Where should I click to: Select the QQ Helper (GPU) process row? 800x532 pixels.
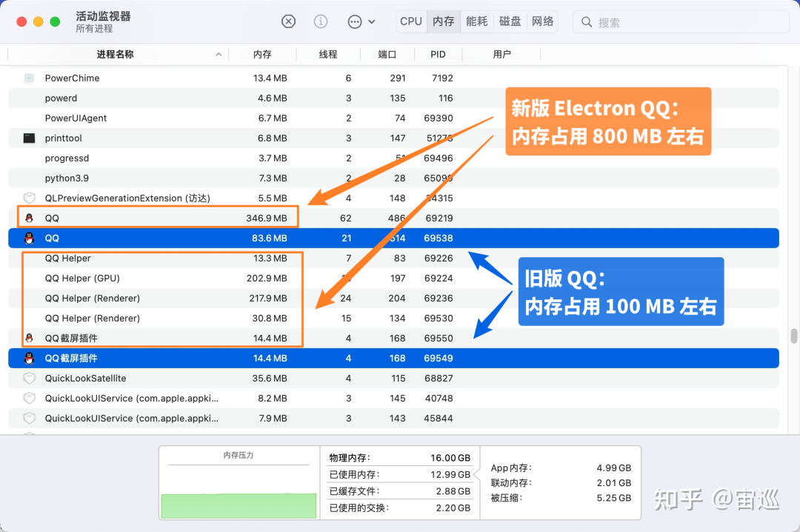(x=148, y=278)
